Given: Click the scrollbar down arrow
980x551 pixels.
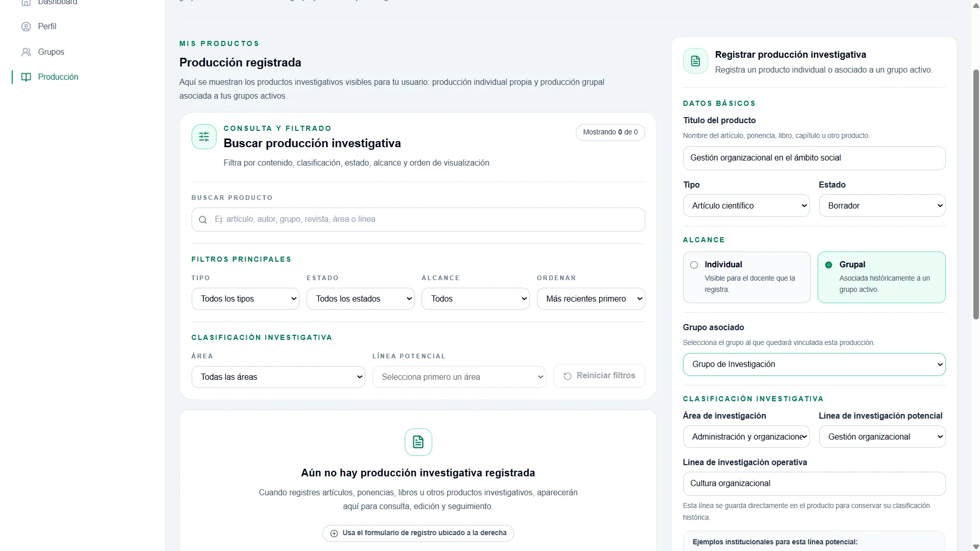Looking at the screenshot, I should [x=975, y=547].
